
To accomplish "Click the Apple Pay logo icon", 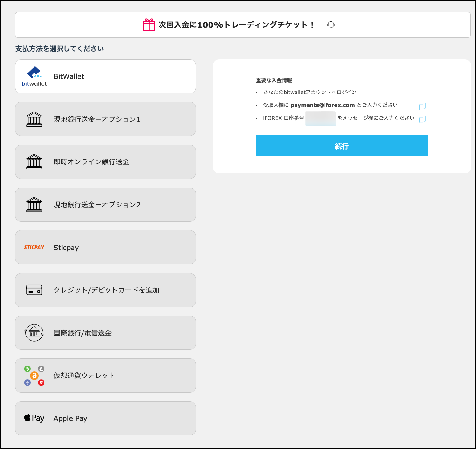I will click(34, 418).
